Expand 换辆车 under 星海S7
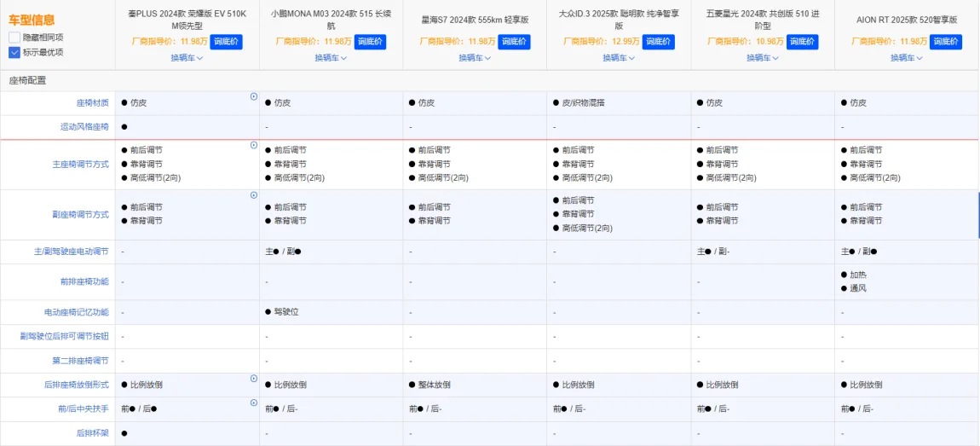The width and height of the screenshot is (980, 446). pyautogui.click(x=475, y=57)
